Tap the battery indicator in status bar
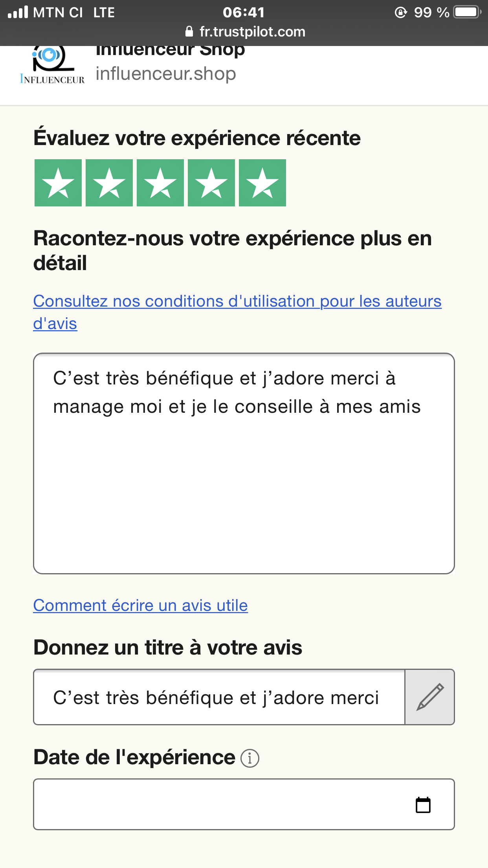Image resolution: width=488 pixels, height=868 pixels. (x=467, y=13)
